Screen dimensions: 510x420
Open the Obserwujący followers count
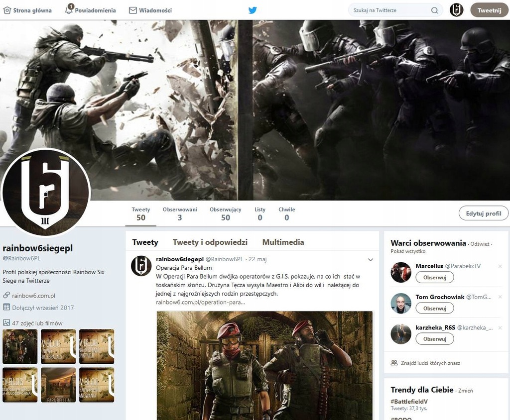pos(226,214)
